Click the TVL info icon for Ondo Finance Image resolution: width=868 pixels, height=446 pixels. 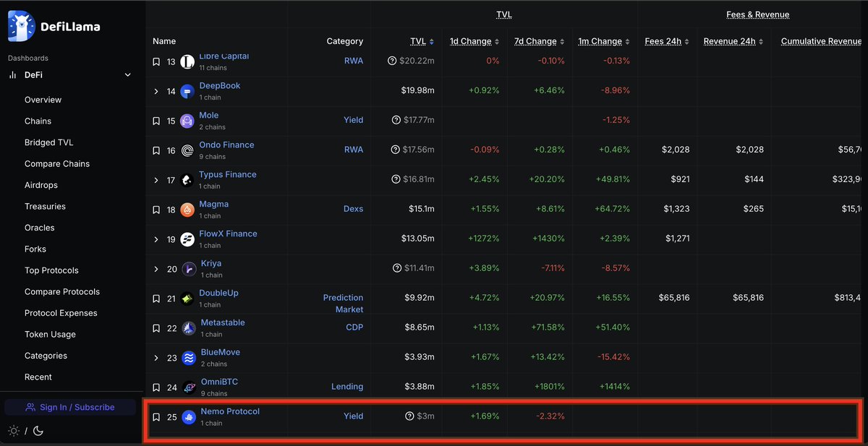396,150
